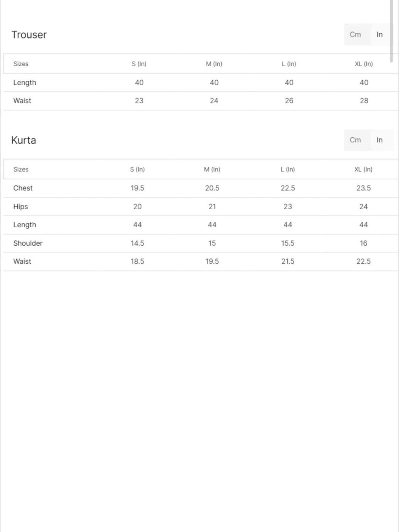This screenshot has height=532, width=399.
Task: Click Kurta L (In) column header
Action: click(288, 169)
